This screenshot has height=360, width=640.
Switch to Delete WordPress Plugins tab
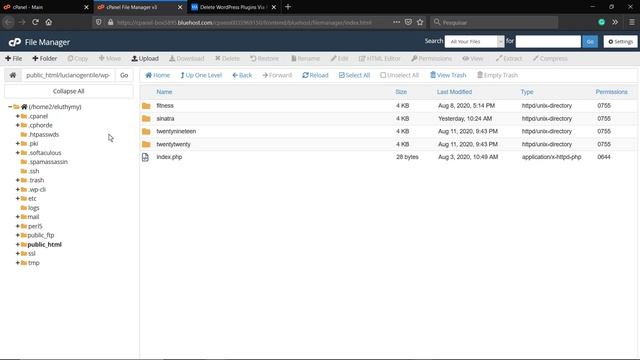(233, 7)
